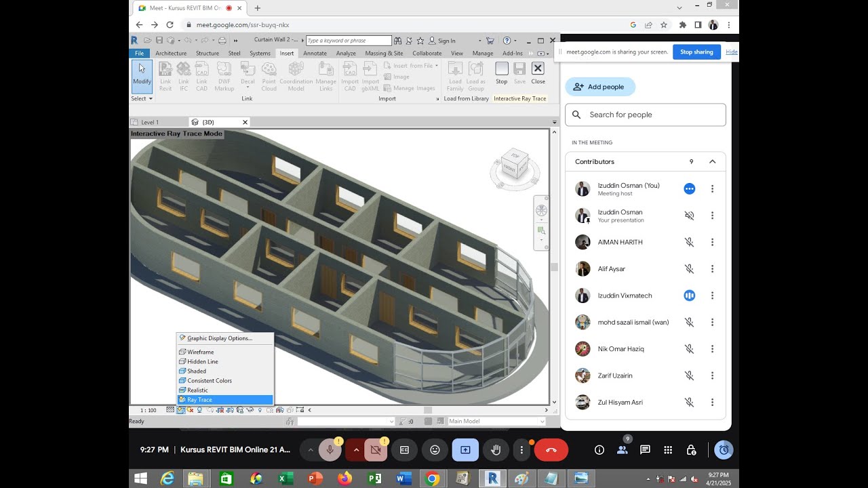Open the Meet activities grid icon
The image size is (868, 488).
click(x=668, y=450)
